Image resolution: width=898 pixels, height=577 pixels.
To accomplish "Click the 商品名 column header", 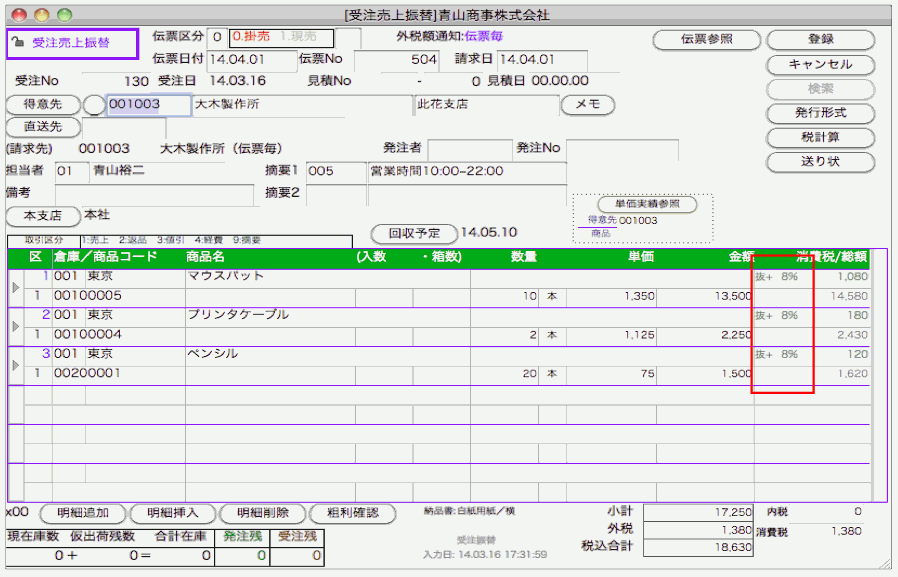I will (205, 257).
